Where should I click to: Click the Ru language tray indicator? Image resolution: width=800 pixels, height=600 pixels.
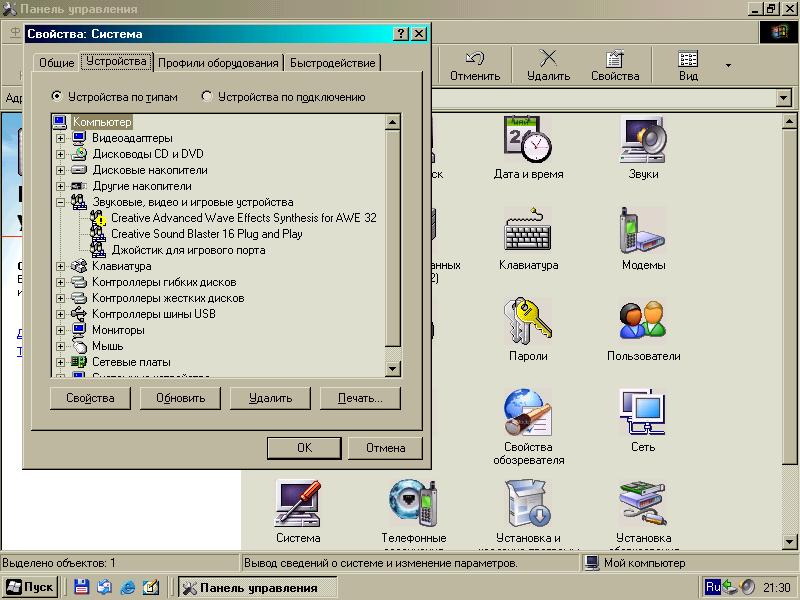coord(712,587)
